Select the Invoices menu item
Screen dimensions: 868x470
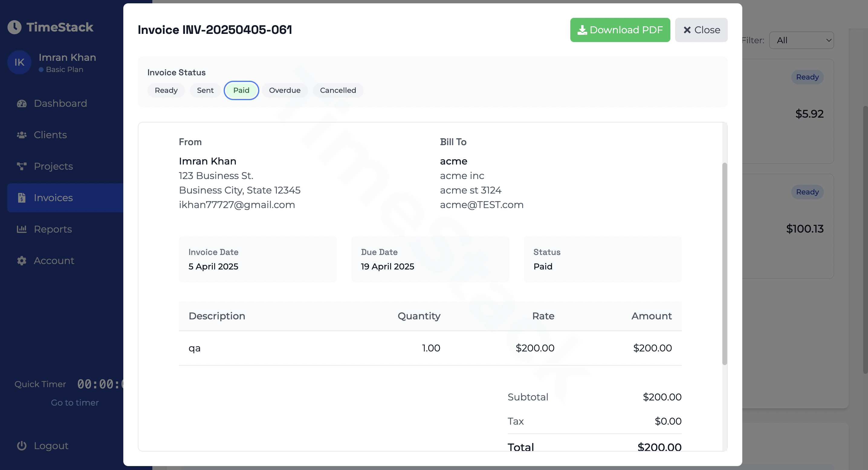click(65, 197)
